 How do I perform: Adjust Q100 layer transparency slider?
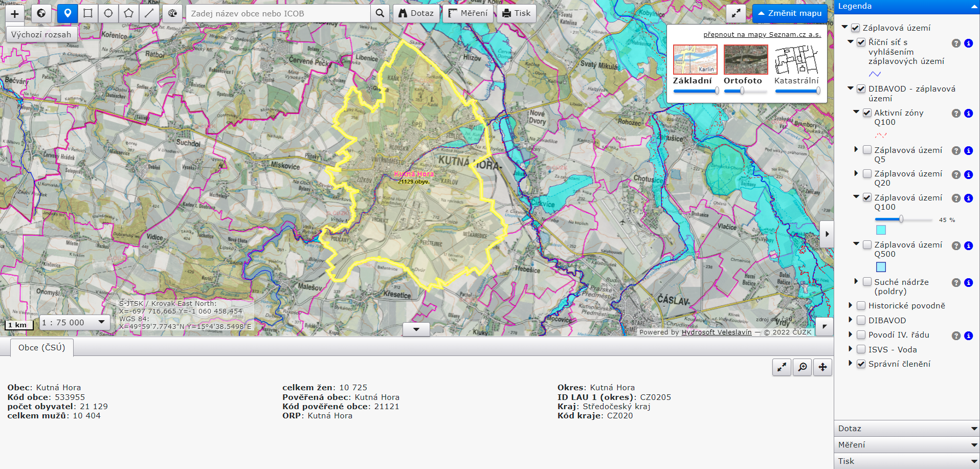(x=904, y=219)
